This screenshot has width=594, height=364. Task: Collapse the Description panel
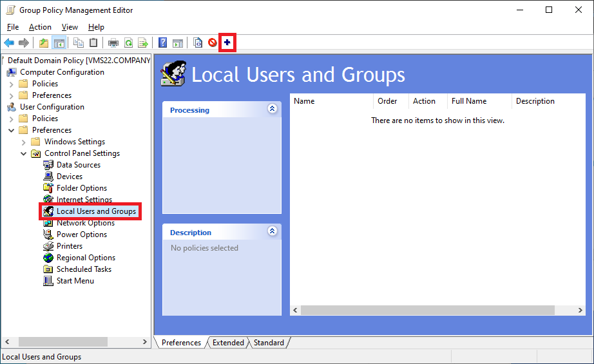(x=272, y=231)
